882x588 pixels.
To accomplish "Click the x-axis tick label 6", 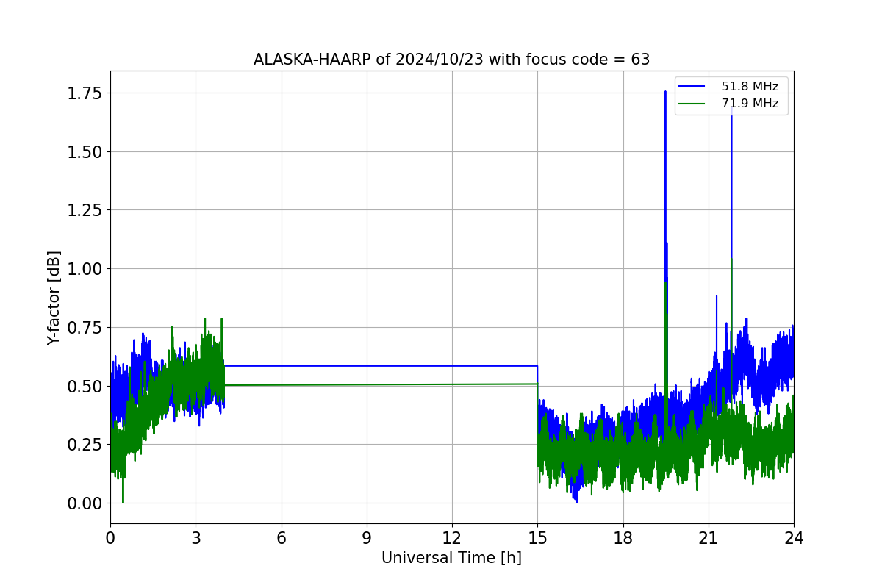I will click(x=281, y=538).
